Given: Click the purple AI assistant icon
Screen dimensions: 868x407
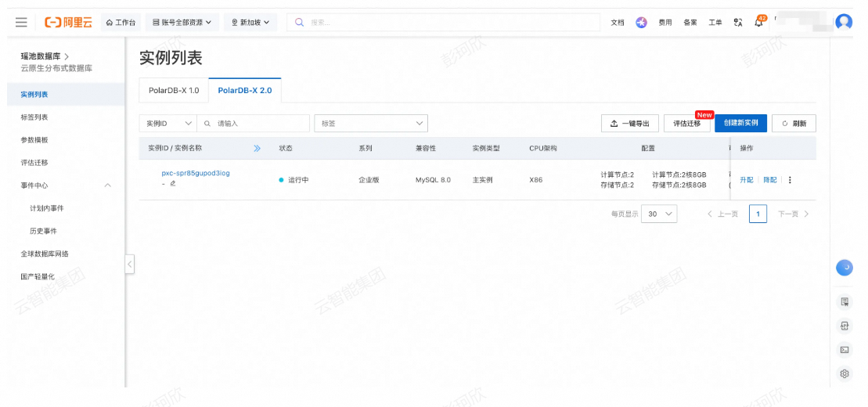Looking at the screenshot, I should tap(641, 23).
